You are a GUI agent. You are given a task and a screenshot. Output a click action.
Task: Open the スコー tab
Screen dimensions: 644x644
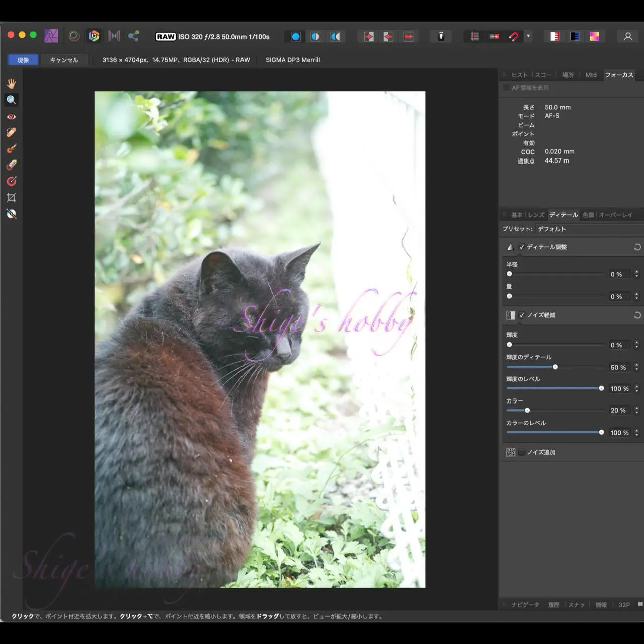[x=543, y=75]
